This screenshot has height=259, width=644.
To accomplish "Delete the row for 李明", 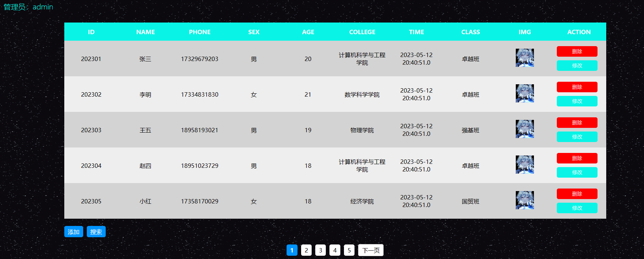I will (577, 87).
